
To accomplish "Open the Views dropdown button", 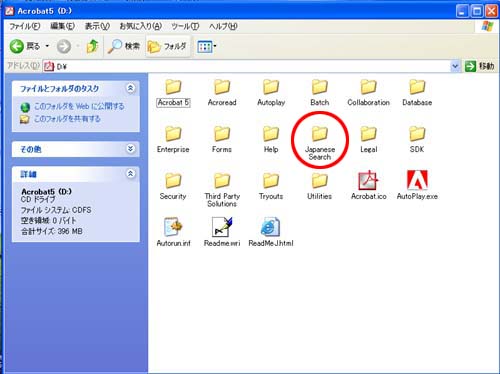I will coord(207,46).
